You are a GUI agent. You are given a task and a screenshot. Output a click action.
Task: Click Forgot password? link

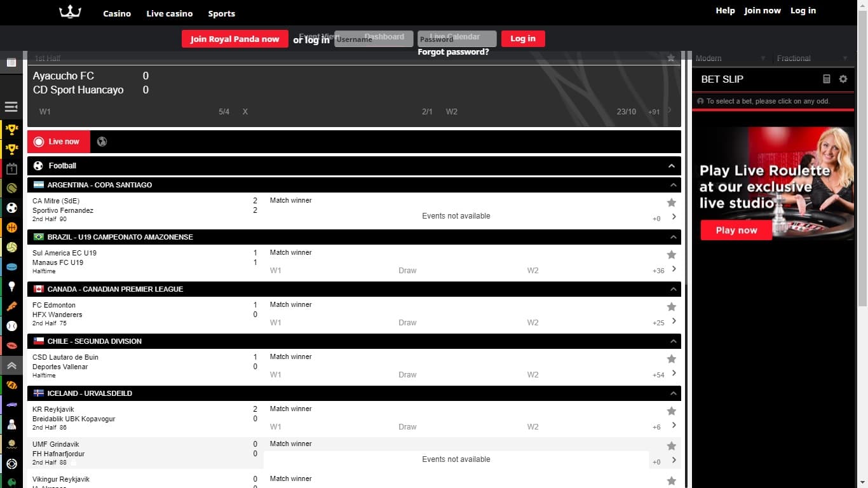coord(453,52)
